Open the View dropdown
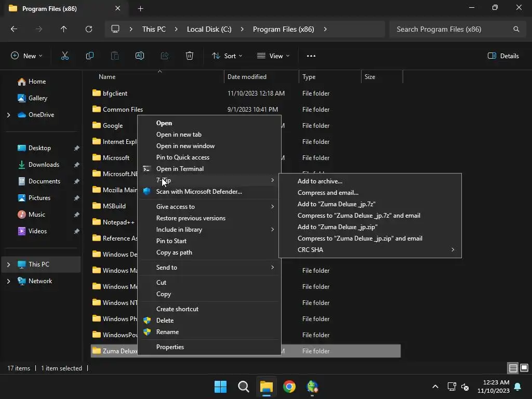 [273, 56]
